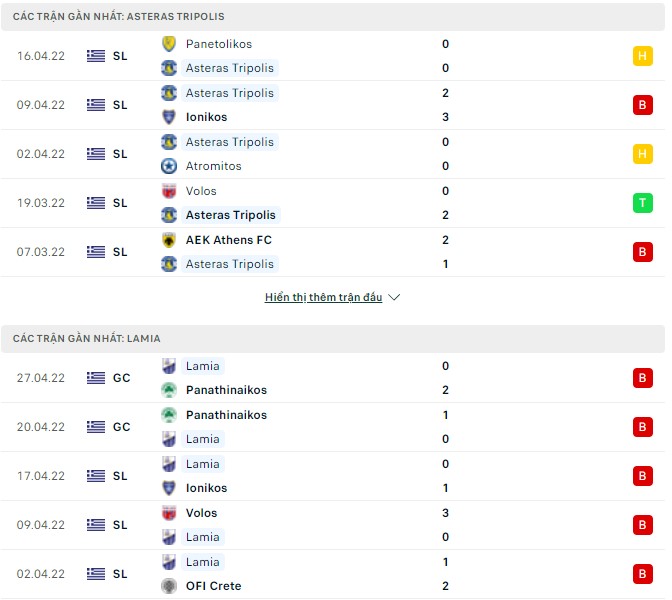Click Greek flag icon for 16.04.22 match
Viewport: 672px width, 600px height.
96,56
